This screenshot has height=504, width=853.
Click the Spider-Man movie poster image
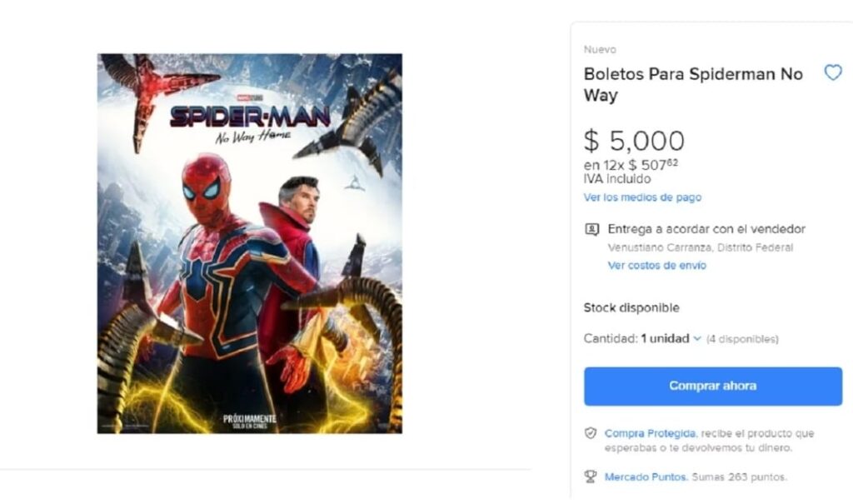[x=250, y=243]
